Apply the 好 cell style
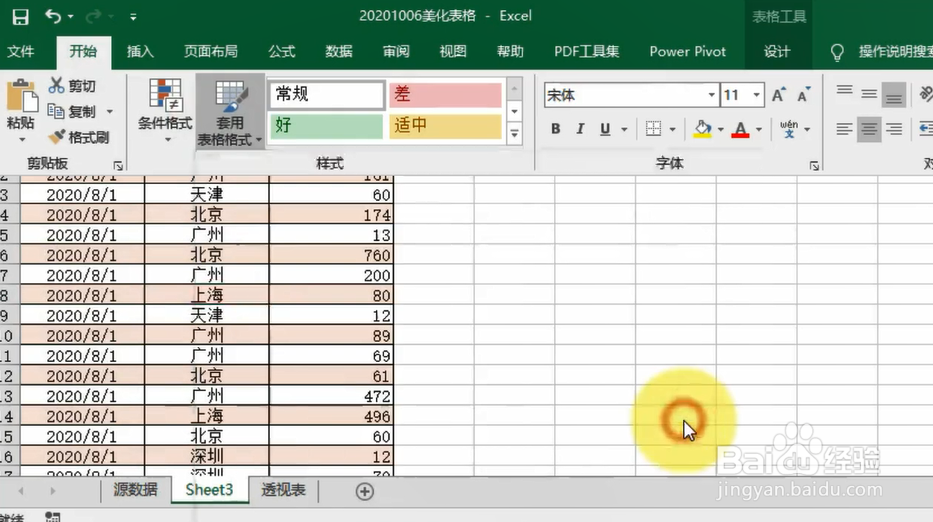Viewport: 933px width, 522px height. pos(327,126)
